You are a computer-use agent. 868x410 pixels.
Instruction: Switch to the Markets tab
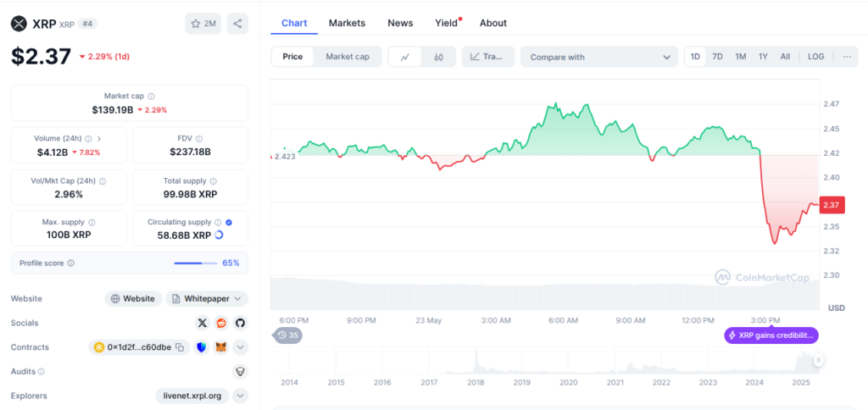coord(347,23)
